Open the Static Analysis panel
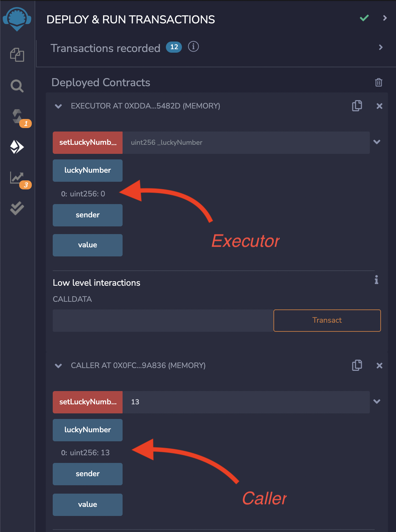Screen dimensions: 396x532 tap(17, 178)
